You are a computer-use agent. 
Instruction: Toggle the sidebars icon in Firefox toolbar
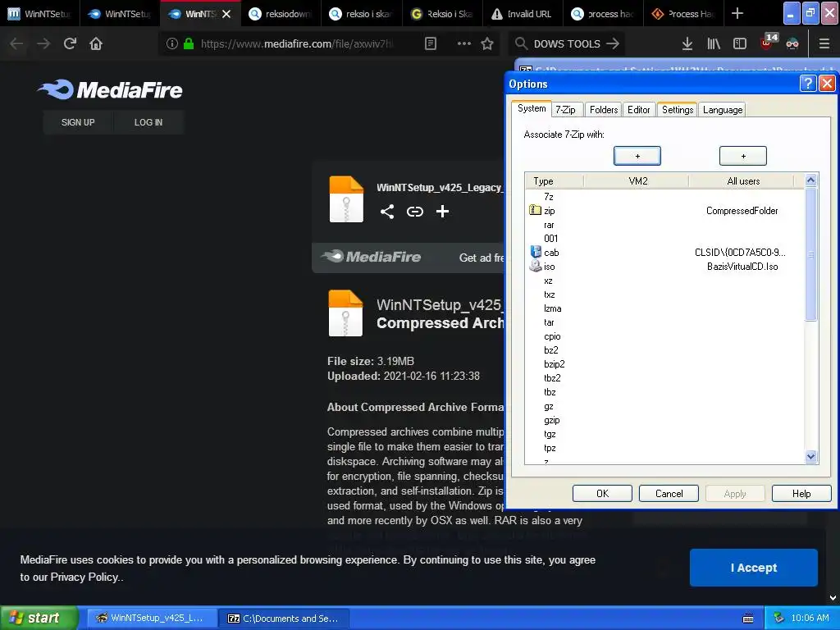point(740,43)
